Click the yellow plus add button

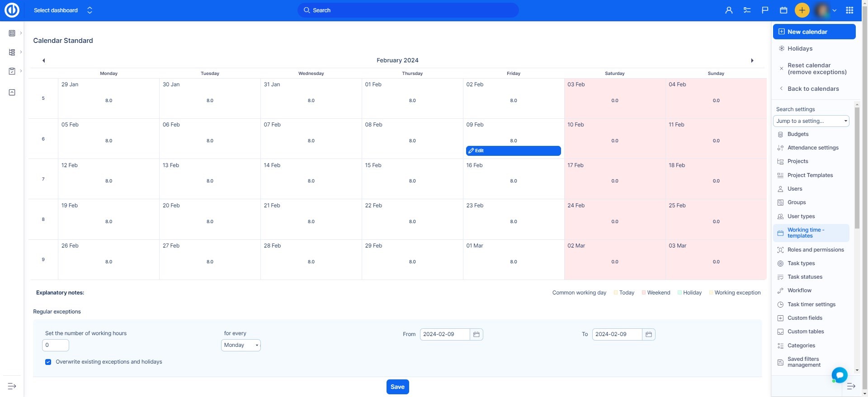pos(802,10)
